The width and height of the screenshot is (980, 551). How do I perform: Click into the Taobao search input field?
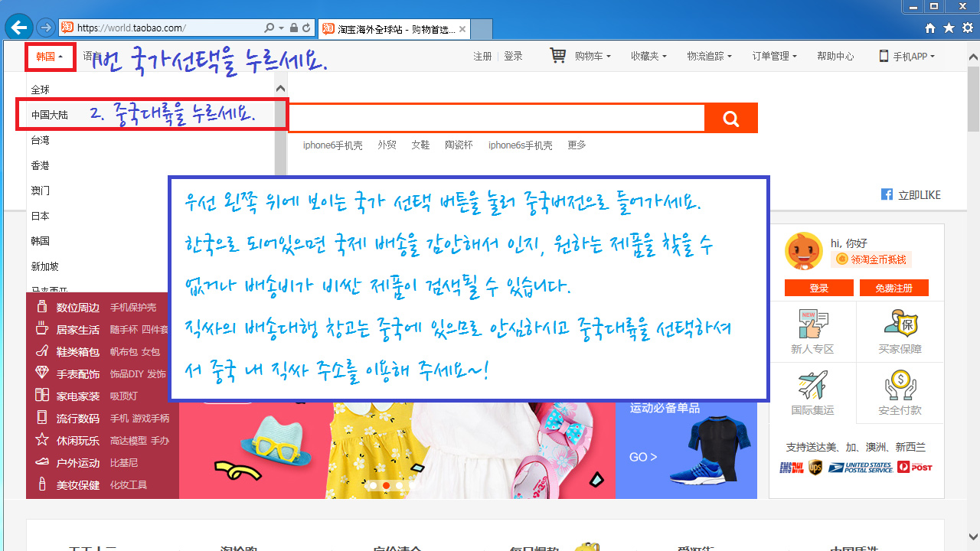point(495,118)
